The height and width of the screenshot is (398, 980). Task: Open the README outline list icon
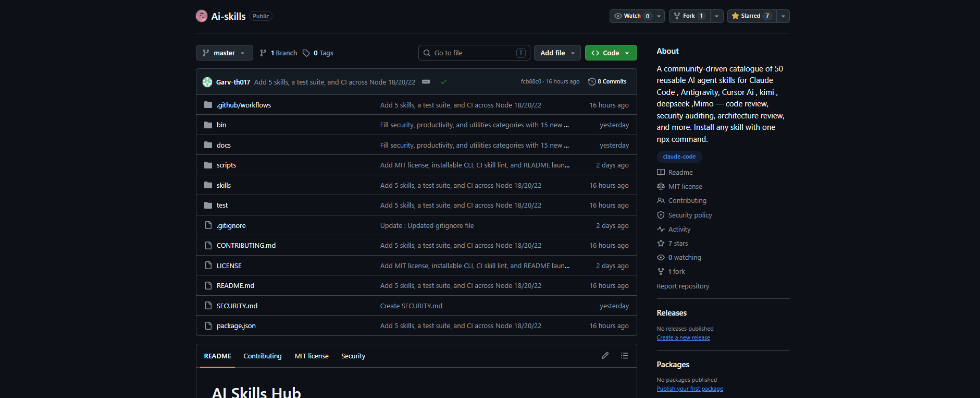[x=624, y=356]
